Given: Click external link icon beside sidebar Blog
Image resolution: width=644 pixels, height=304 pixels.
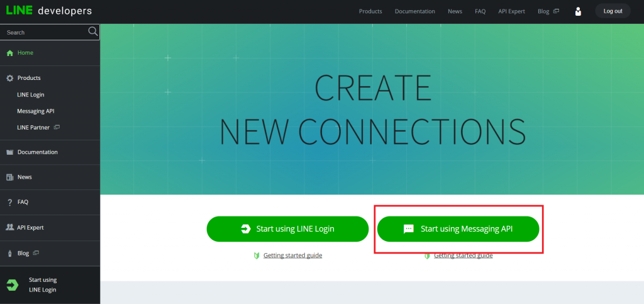Looking at the screenshot, I should pos(36,252).
